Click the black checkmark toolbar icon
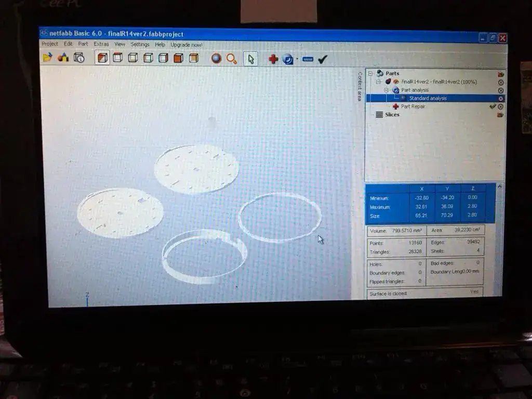Screen dimensions: 532x399 (323, 60)
